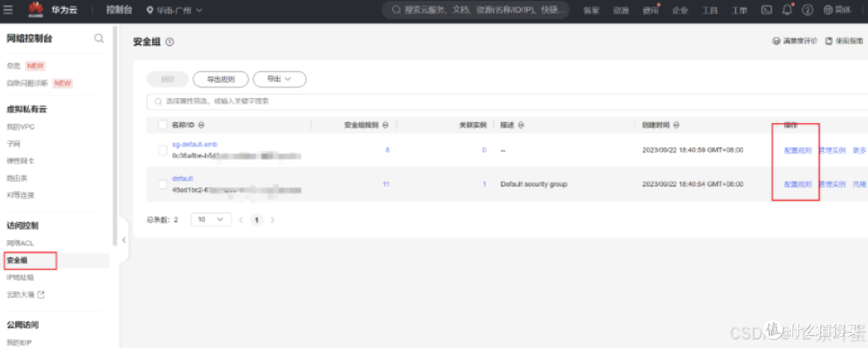Expand 更多 more actions for sg-default-smb

pos(859,150)
